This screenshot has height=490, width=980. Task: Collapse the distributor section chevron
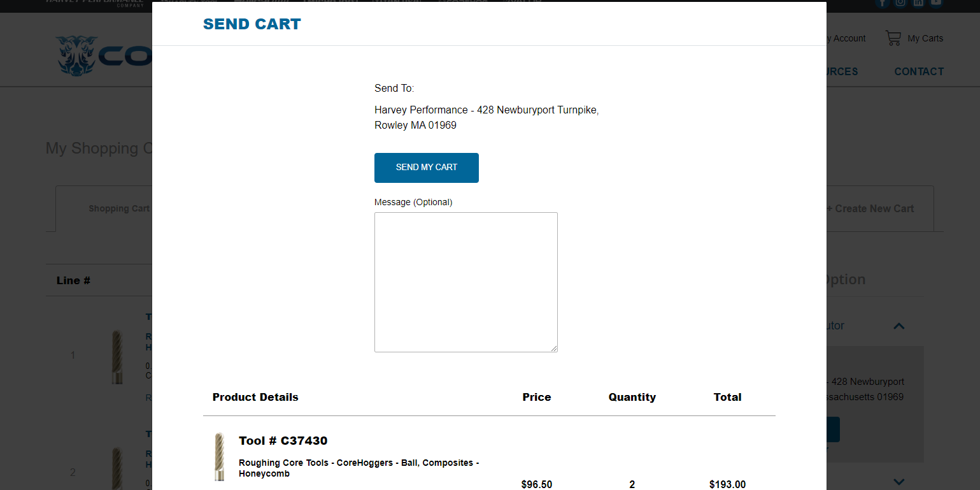pyautogui.click(x=898, y=326)
